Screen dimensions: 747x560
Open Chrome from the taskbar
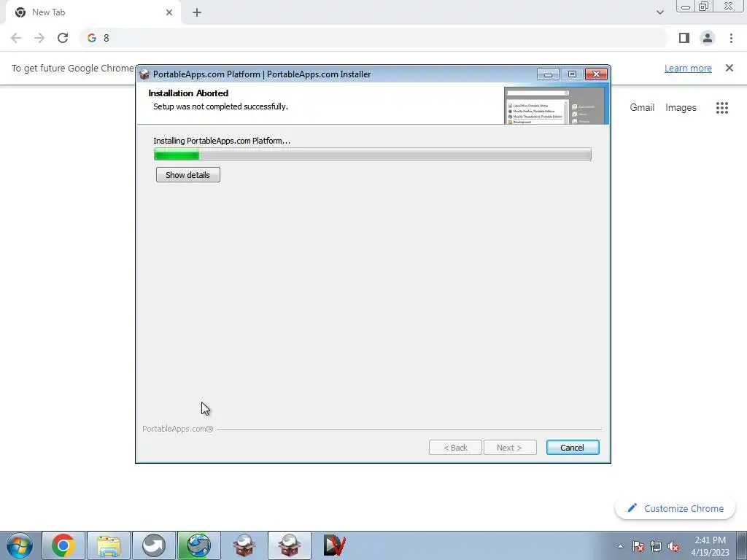63,545
